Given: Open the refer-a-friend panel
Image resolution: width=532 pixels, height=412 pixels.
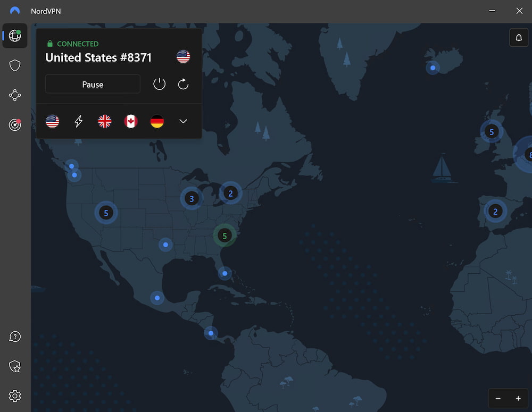Looking at the screenshot, I should pos(14,366).
